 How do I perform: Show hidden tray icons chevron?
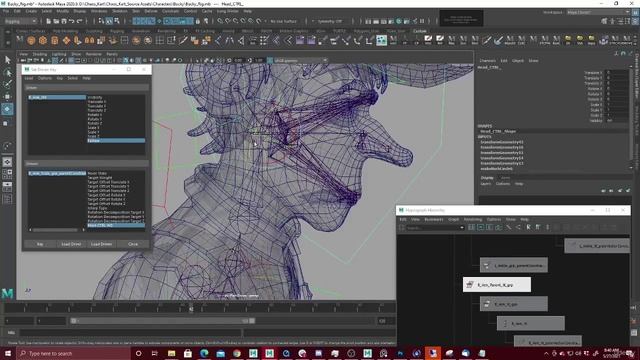pos(546,353)
